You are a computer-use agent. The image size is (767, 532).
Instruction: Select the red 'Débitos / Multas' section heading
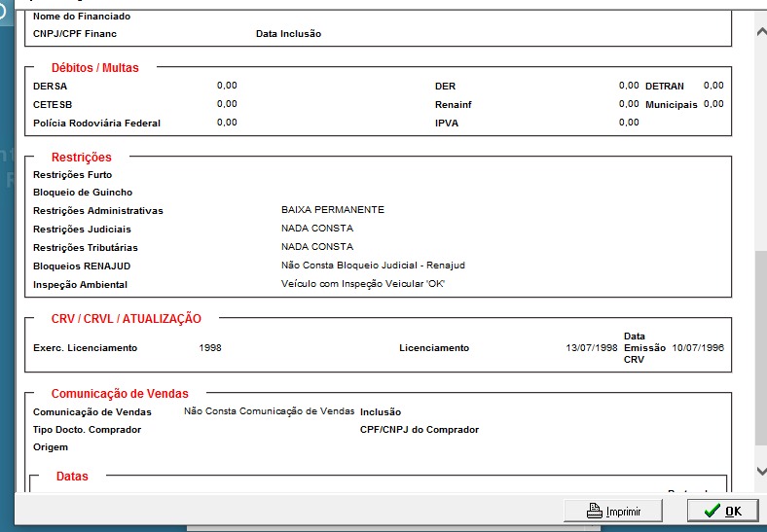(94, 68)
